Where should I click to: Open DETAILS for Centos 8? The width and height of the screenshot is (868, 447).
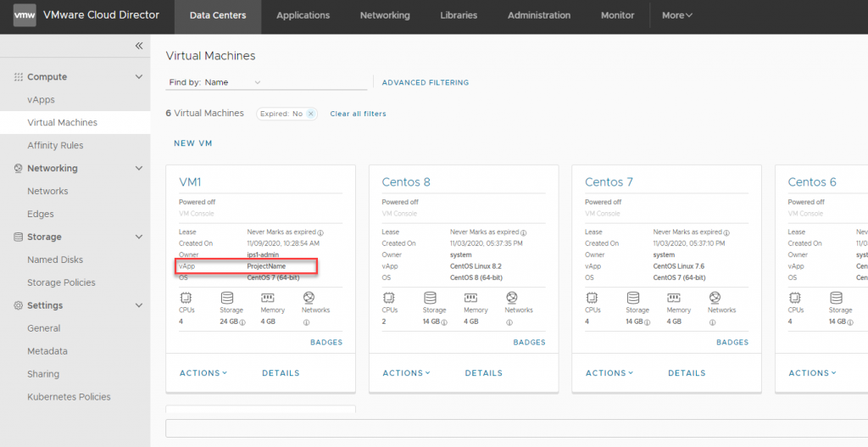tap(484, 373)
